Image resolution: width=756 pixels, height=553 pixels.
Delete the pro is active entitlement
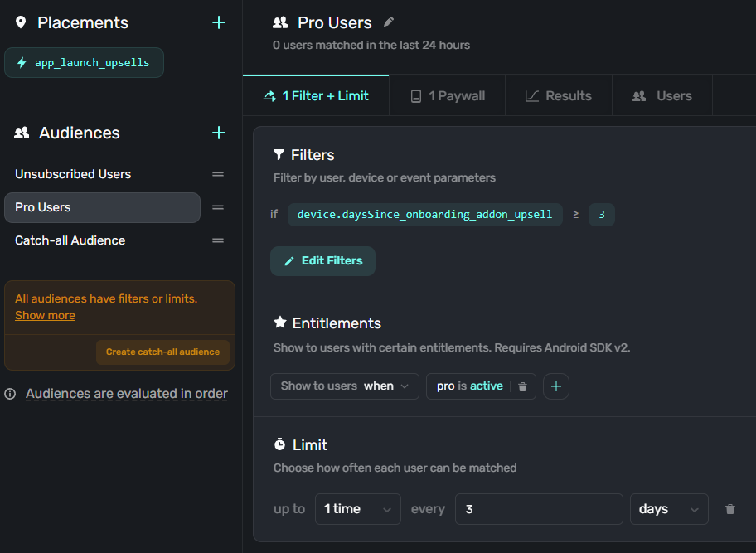[x=522, y=386]
